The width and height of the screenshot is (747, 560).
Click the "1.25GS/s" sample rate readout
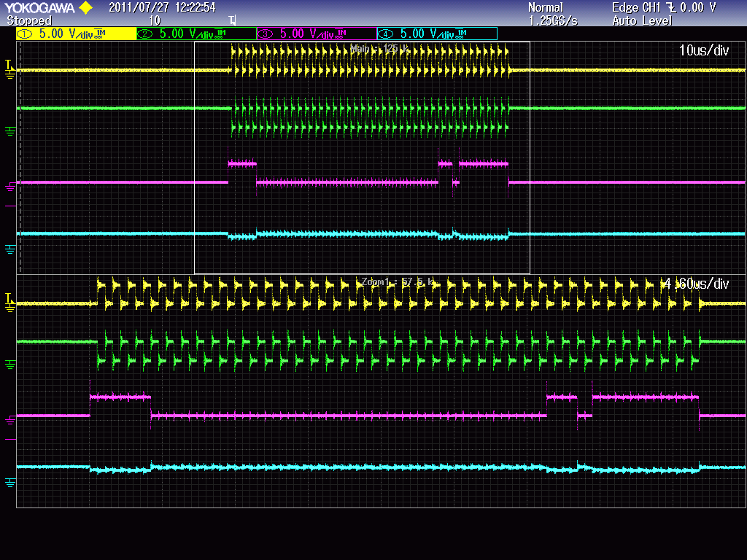(553, 20)
